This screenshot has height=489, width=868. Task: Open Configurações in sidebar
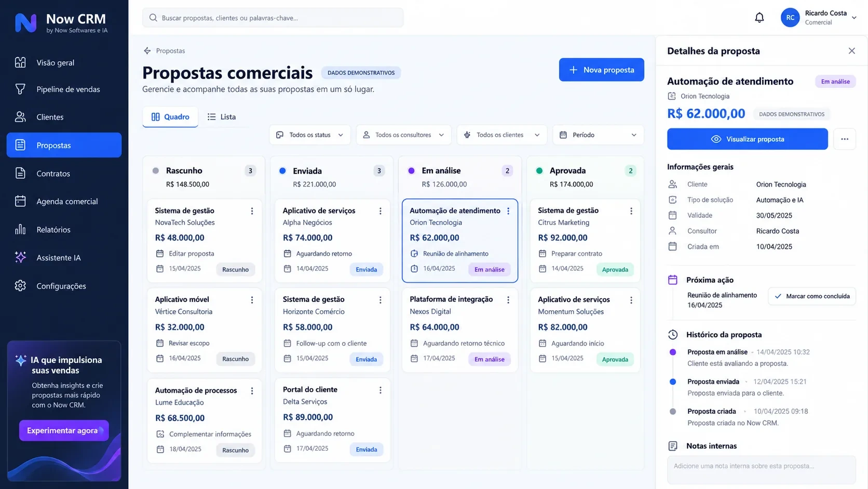click(64, 286)
